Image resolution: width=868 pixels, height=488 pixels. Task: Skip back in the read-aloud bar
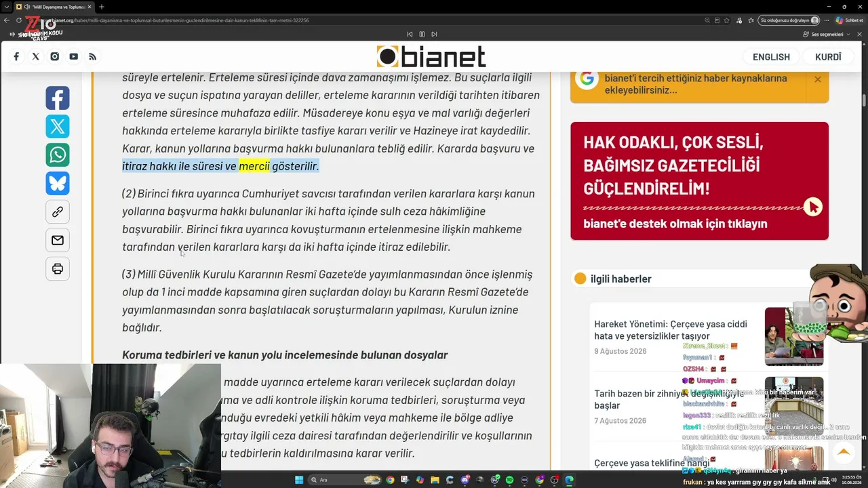point(410,34)
